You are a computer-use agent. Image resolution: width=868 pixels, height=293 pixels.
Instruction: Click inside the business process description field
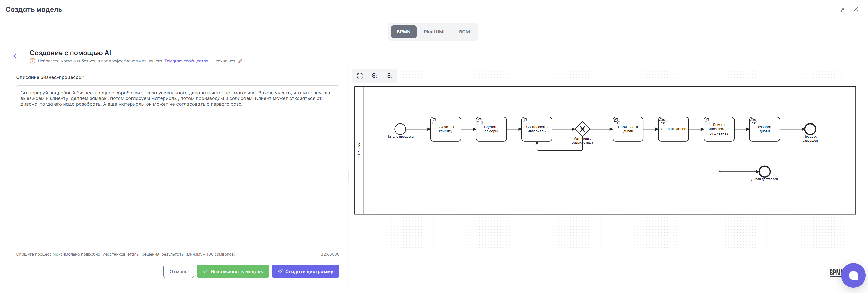(177, 166)
